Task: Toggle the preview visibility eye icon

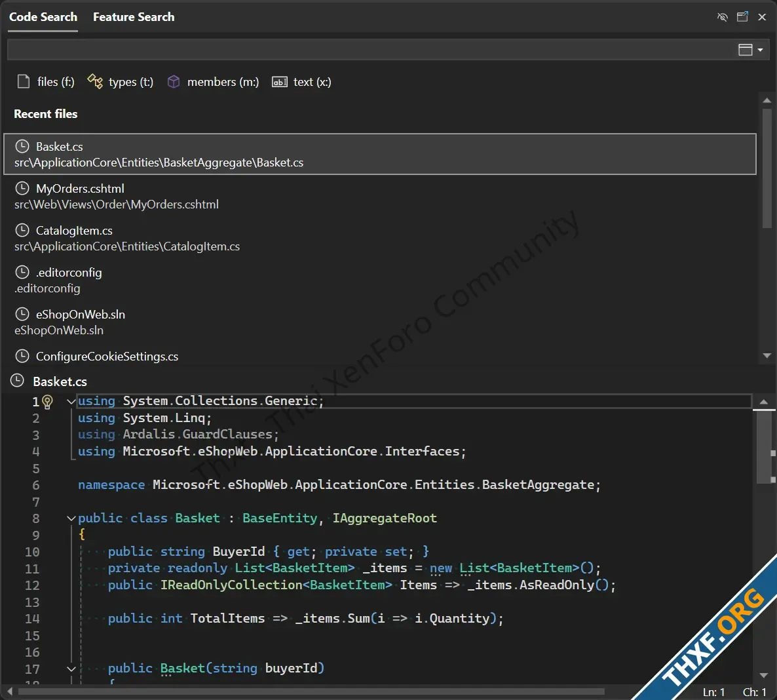Action: tap(723, 17)
